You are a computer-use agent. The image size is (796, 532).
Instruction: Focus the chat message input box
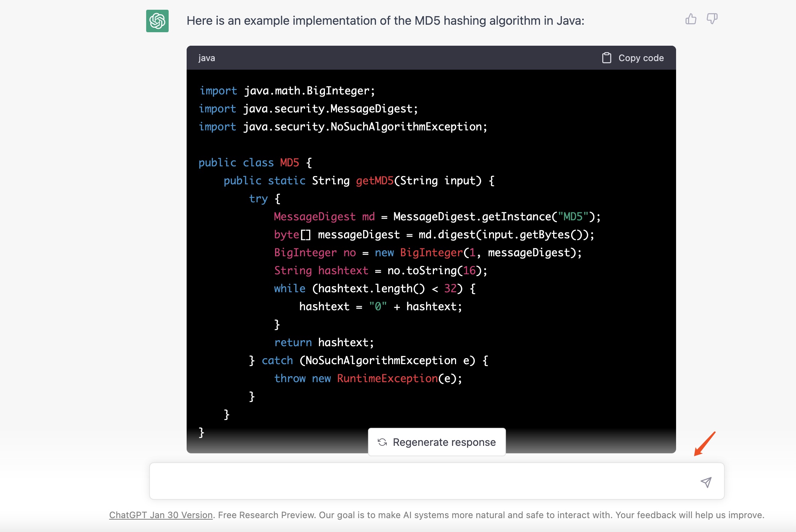437,481
